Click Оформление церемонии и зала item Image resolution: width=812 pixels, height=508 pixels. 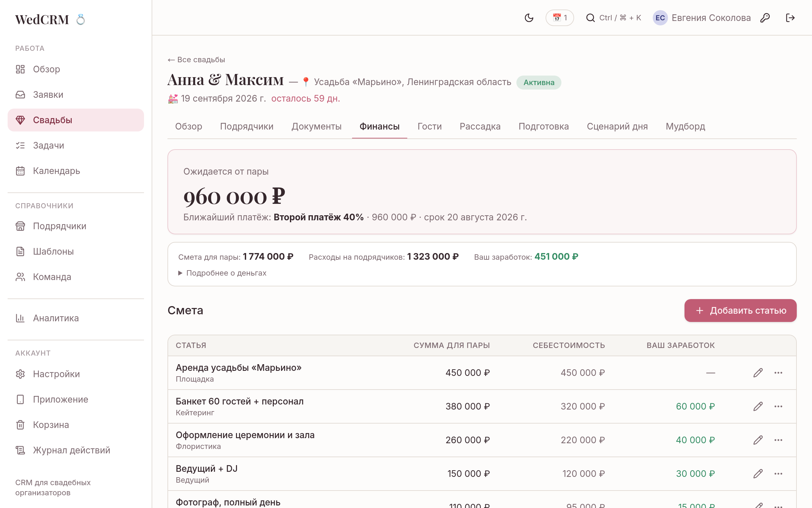tap(245, 435)
